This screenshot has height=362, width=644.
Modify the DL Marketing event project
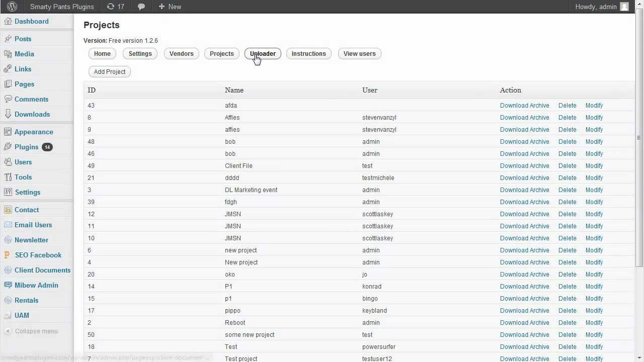click(x=594, y=190)
